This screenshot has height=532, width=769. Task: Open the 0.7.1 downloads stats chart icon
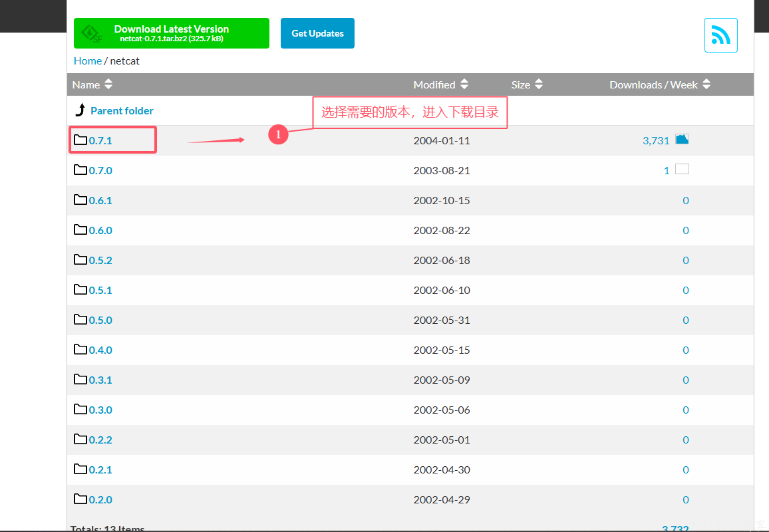[683, 139]
